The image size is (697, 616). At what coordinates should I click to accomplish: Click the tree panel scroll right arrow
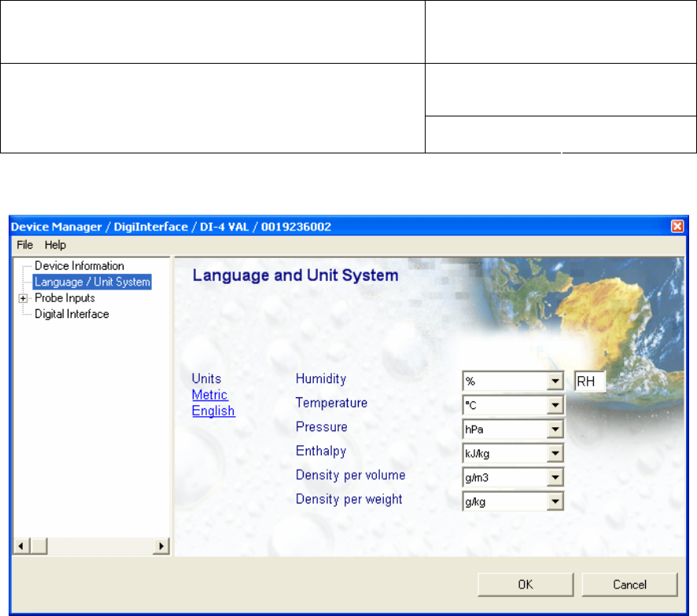coord(161,546)
